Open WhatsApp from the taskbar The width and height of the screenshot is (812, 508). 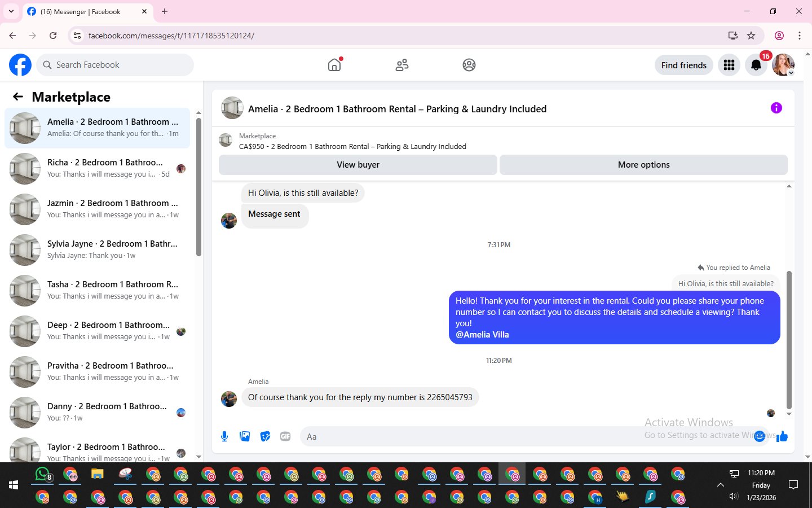tap(43, 474)
